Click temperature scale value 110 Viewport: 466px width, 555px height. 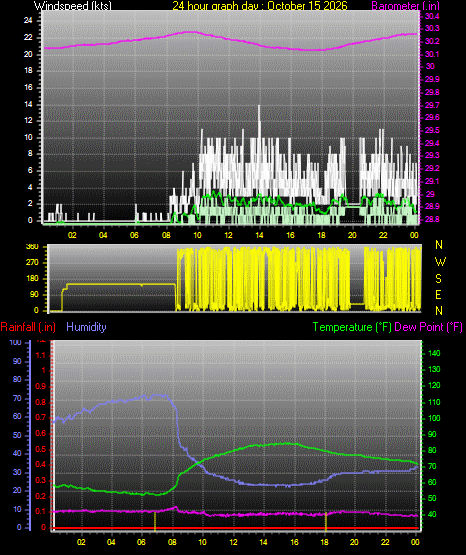(434, 402)
